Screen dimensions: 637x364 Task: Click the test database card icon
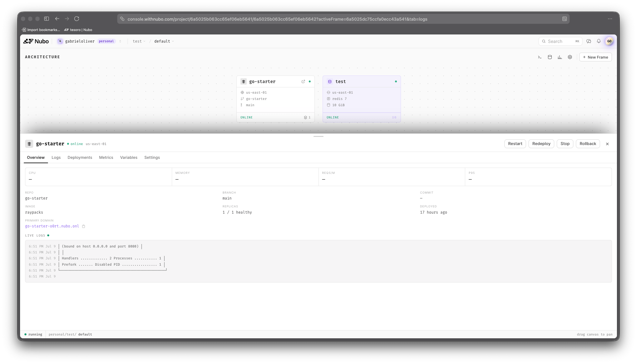point(330,81)
